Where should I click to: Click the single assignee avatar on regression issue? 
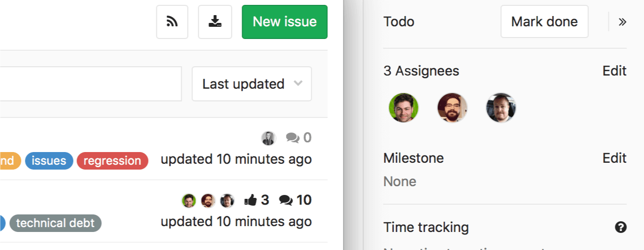268,138
